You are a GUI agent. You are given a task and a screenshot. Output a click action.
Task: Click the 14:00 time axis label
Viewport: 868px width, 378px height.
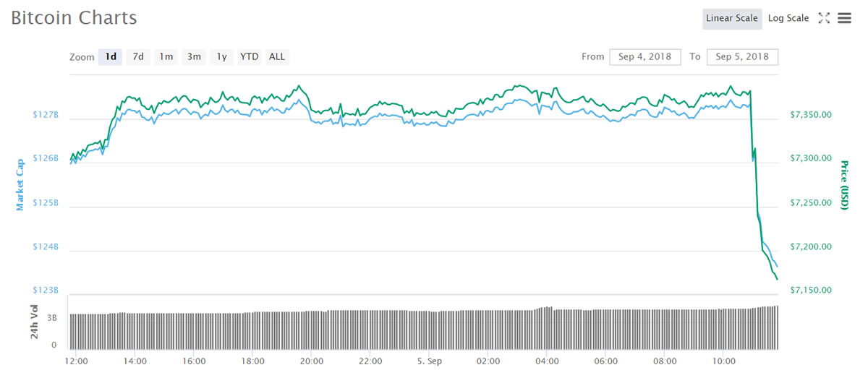[135, 361]
